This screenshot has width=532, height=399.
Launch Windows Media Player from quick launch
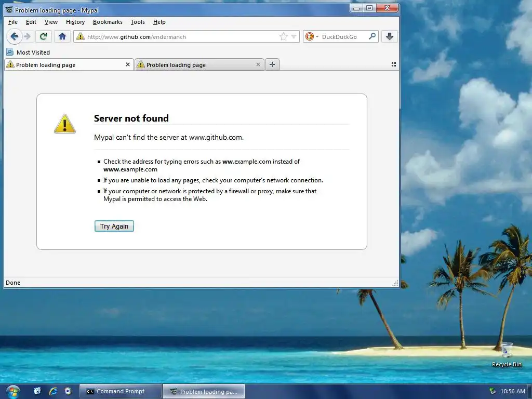pos(68,391)
